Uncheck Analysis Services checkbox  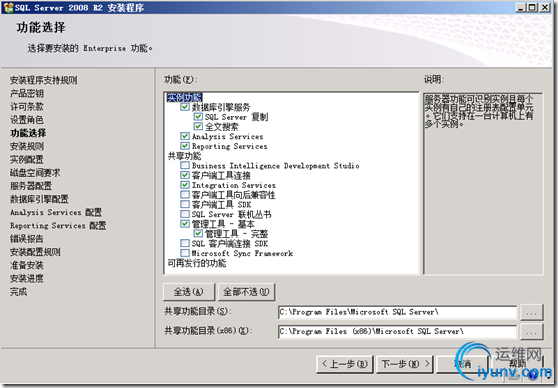pos(185,136)
